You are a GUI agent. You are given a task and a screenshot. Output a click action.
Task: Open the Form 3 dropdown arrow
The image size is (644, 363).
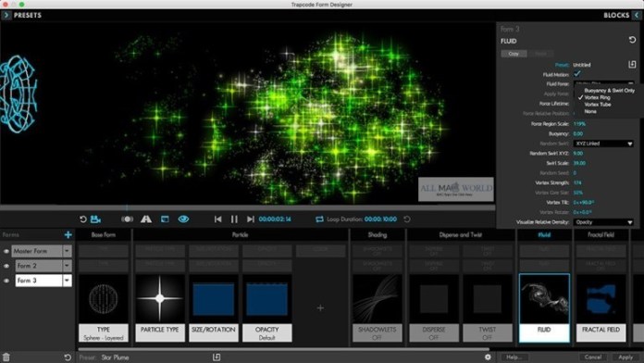click(x=67, y=281)
